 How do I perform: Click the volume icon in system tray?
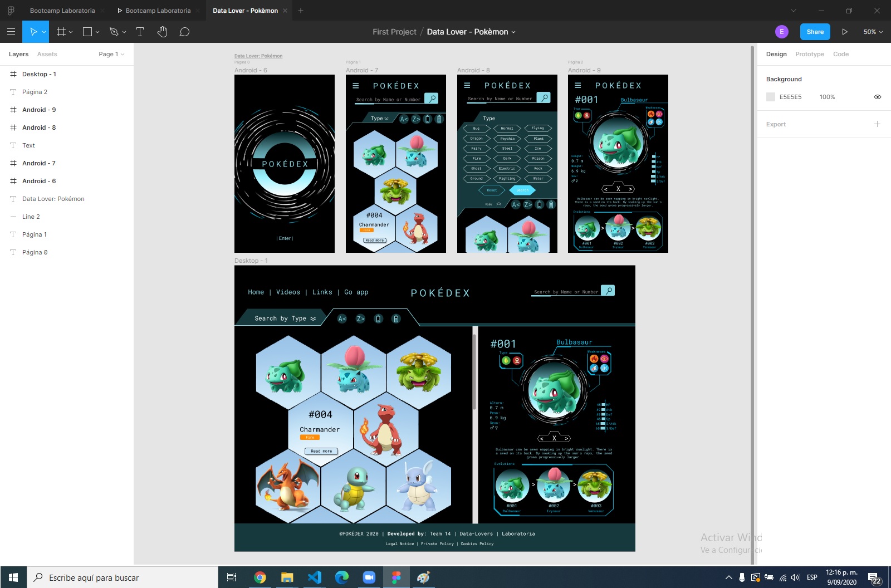click(795, 577)
